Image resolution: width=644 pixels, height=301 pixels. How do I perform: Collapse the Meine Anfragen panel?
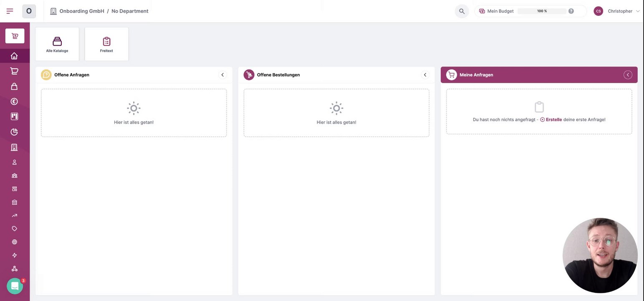[628, 75]
